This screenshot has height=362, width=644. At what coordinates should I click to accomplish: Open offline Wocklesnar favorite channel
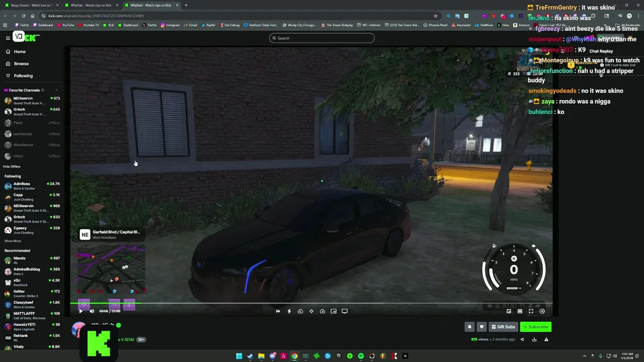pos(32,145)
